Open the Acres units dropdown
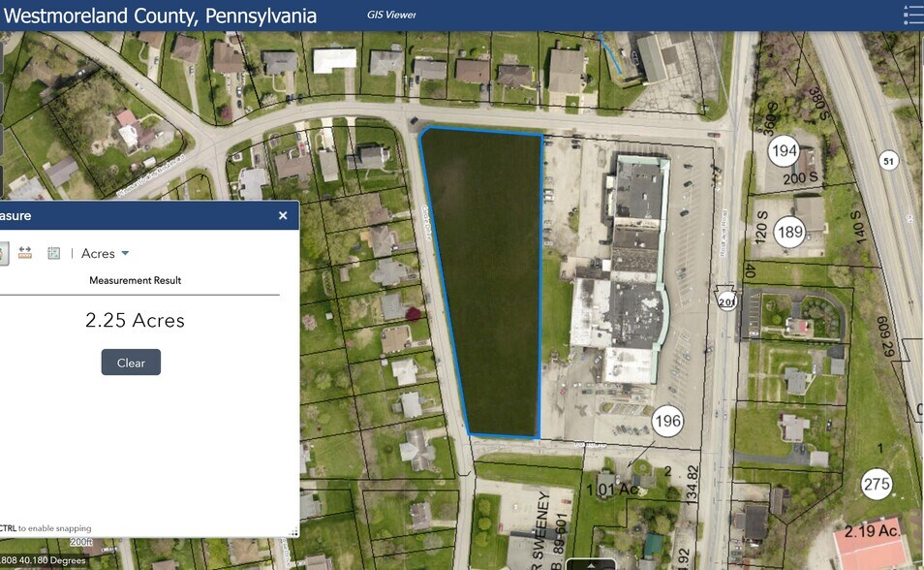 pyautogui.click(x=101, y=253)
